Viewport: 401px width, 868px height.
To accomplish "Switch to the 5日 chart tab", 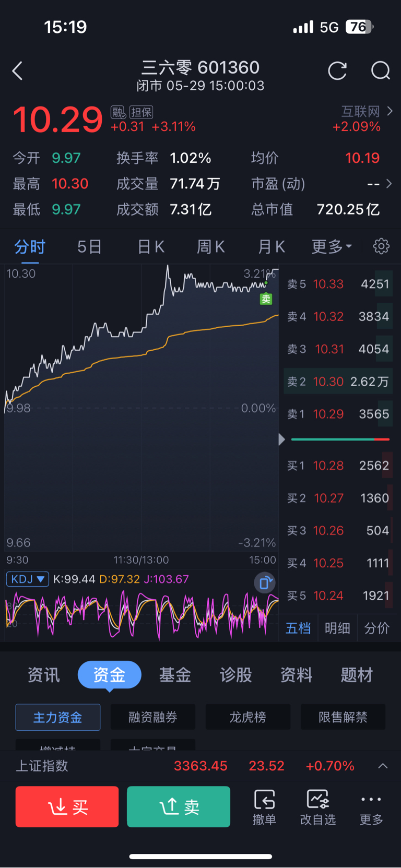I will [x=89, y=246].
